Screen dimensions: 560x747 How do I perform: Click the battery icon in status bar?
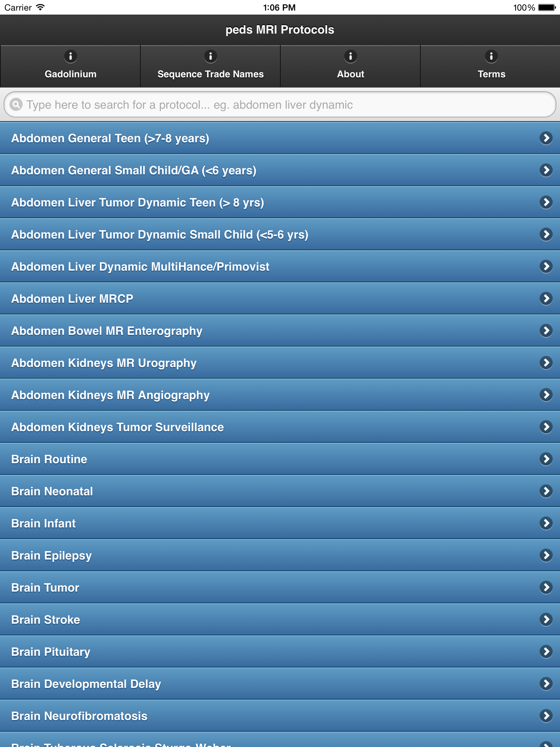(547, 7)
